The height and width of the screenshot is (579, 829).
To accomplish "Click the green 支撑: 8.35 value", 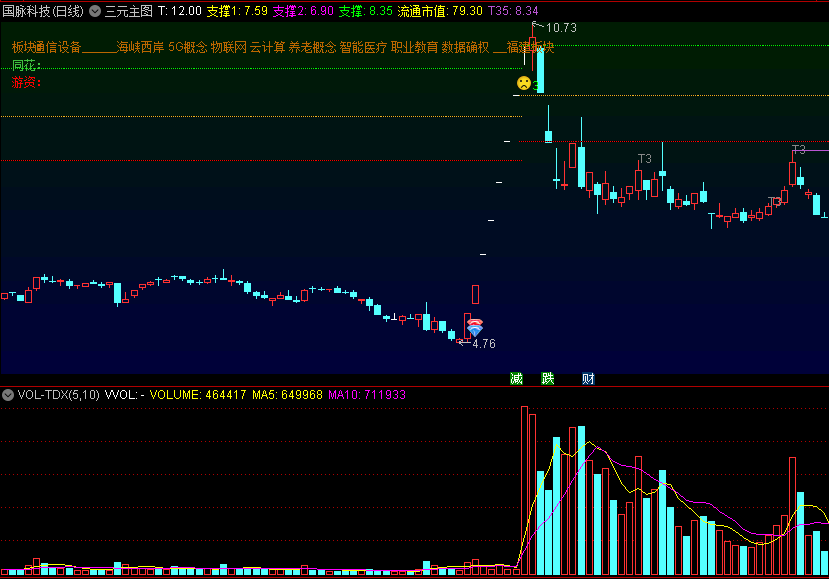I will [x=365, y=11].
